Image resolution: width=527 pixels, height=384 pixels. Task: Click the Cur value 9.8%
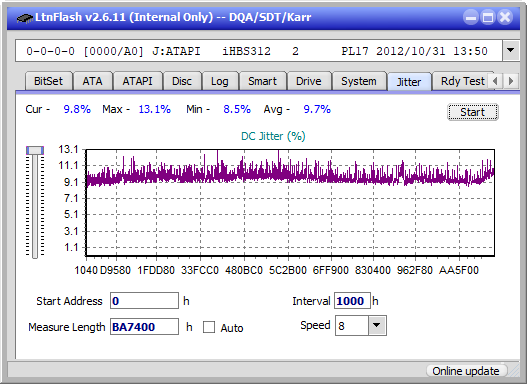pyautogui.click(x=77, y=109)
